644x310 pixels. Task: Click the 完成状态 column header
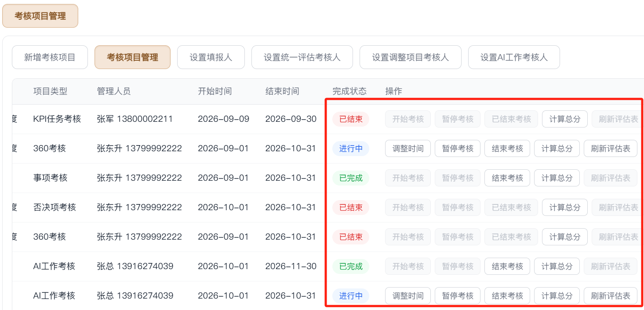tap(349, 91)
